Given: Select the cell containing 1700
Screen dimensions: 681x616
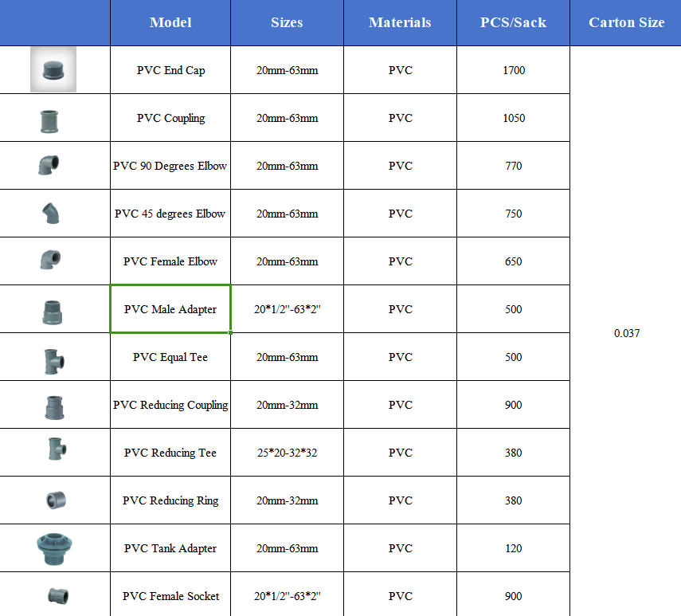Looking at the screenshot, I should (x=514, y=70).
